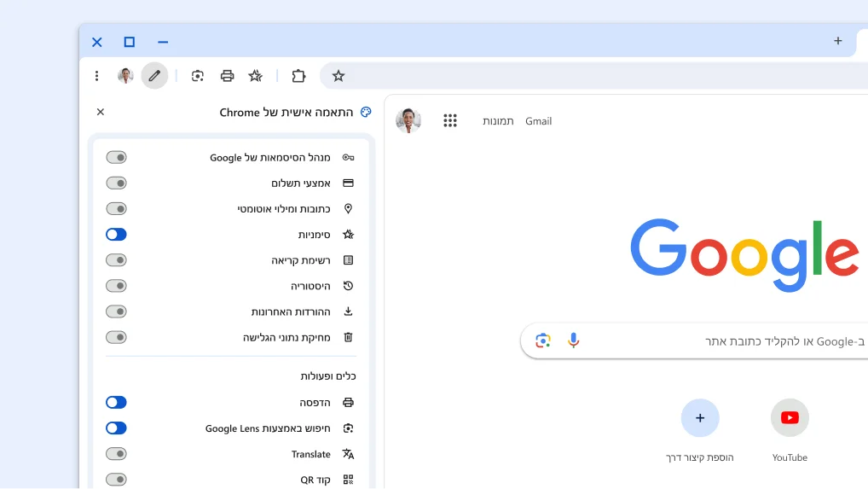Screen dimensions: 868x489
Task: Click the location pin icon in the list
Action: [x=348, y=209]
